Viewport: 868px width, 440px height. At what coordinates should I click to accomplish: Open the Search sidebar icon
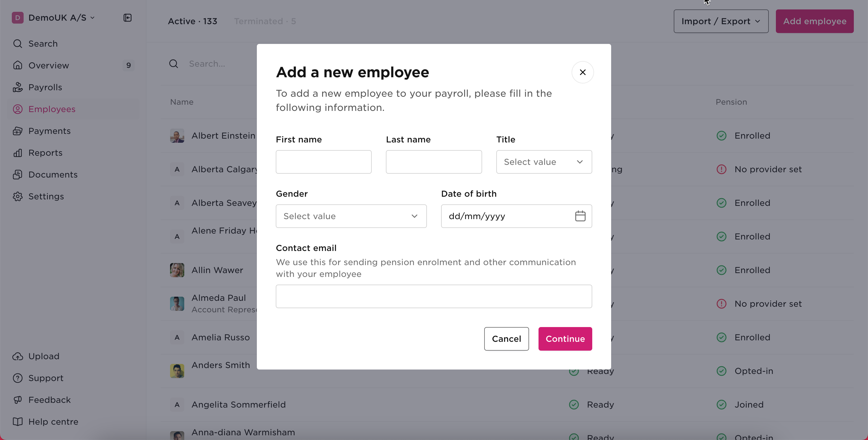pyautogui.click(x=17, y=43)
